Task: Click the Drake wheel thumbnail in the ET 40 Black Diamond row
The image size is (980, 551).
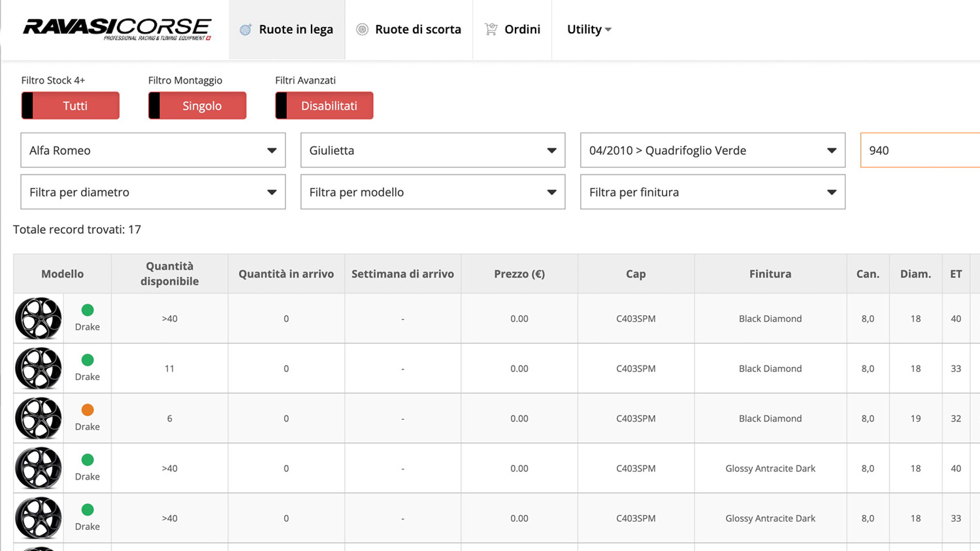Action: (x=39, y=319)
